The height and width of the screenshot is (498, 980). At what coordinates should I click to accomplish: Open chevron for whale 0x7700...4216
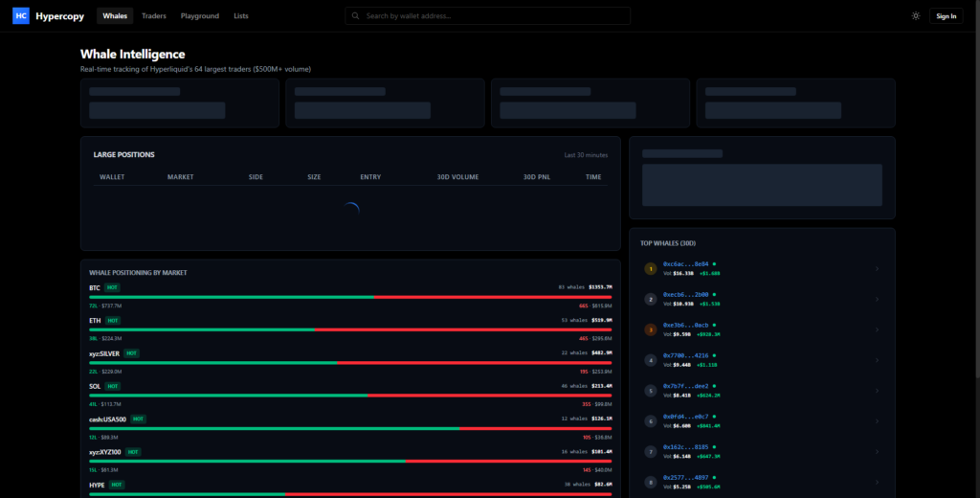[877, 360]
